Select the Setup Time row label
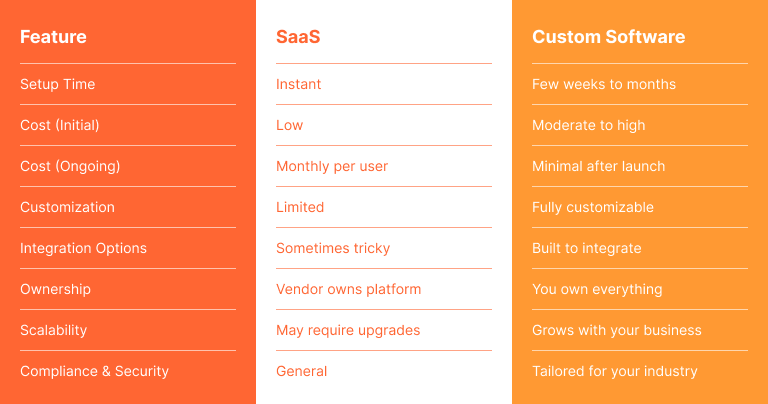 pos(57,84)
